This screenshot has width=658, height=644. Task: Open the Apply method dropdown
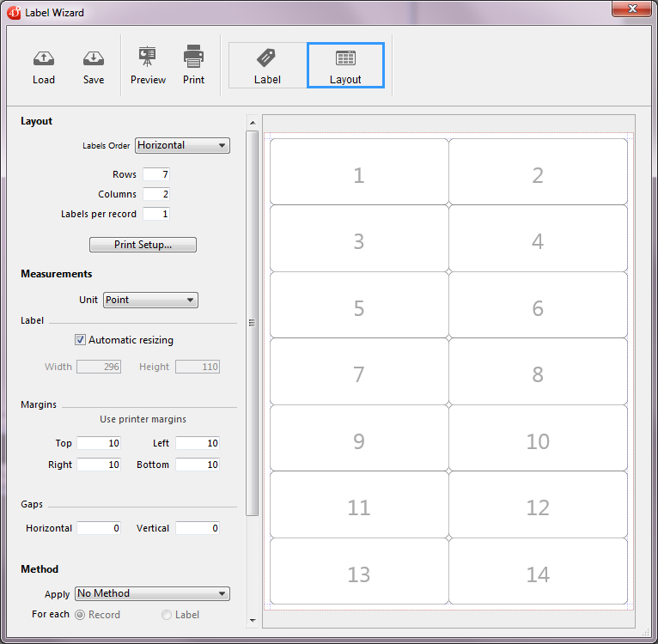click(152, 593)
